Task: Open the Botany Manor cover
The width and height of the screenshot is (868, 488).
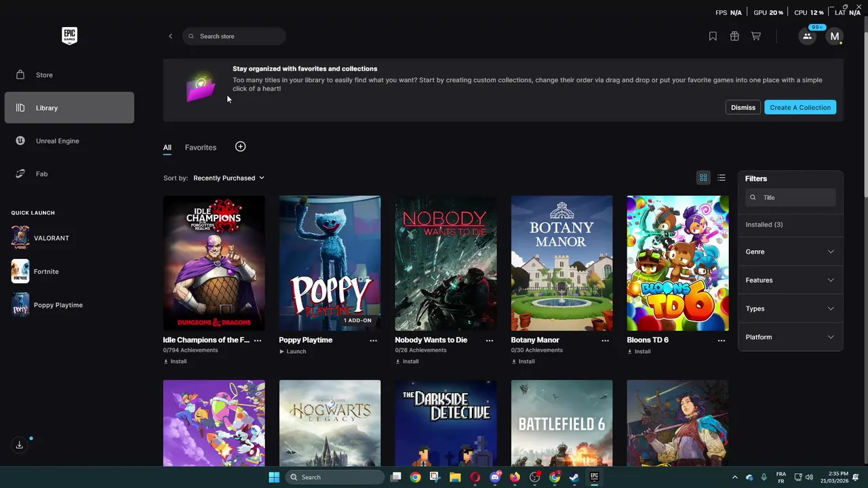Action: [x=561, y=263]
